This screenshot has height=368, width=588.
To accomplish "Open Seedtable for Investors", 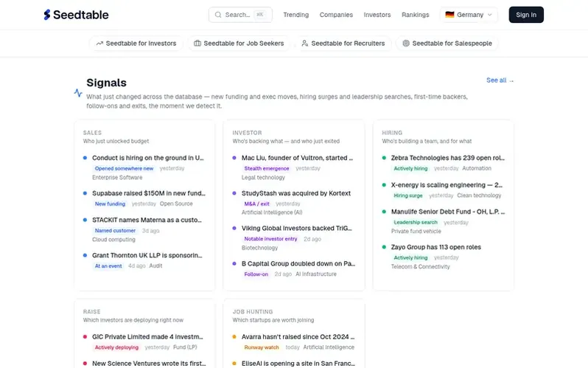I will [x=136, y=44].
